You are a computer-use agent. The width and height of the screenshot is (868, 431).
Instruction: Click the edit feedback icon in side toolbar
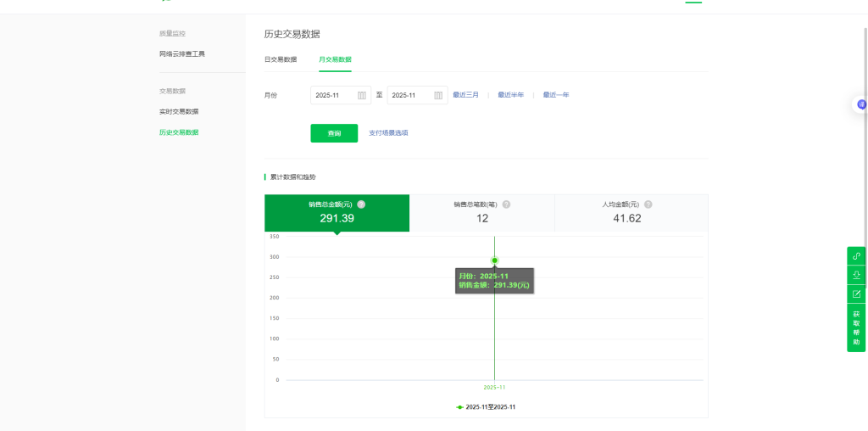tap(856, 294)
